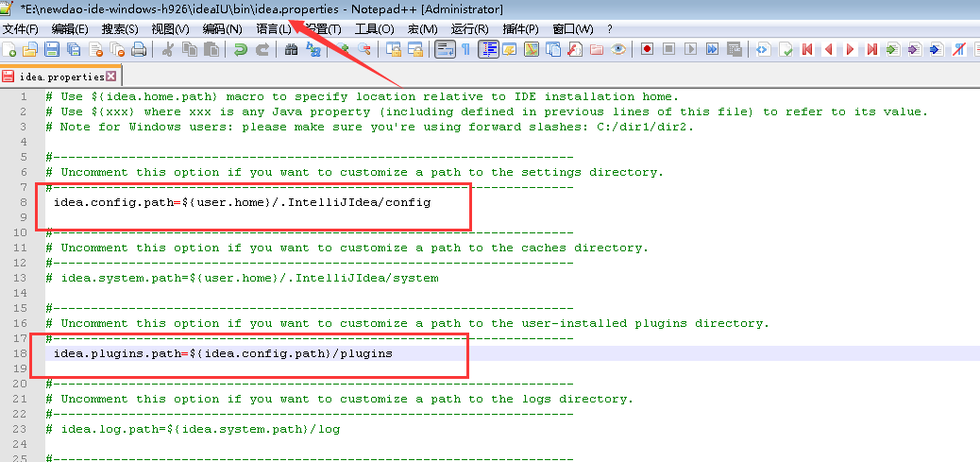Save the file using the floppy disk icon

coord(52,49)
